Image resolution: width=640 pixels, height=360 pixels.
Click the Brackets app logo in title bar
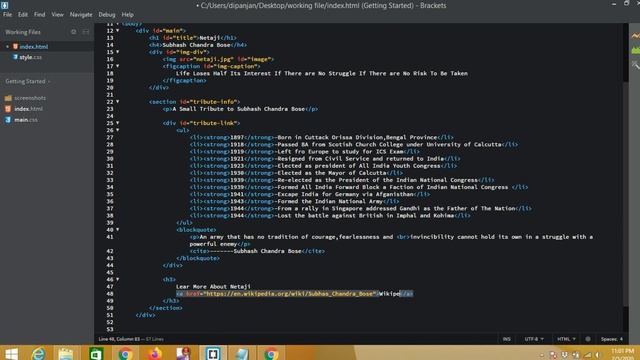tap(4, 5)
